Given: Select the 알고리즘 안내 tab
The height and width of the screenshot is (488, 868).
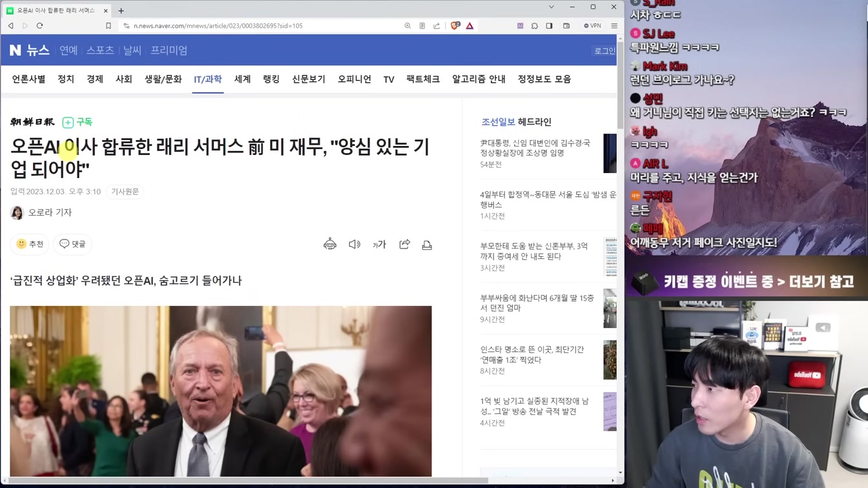Looking at the screenshot, I should tap(479, 79).
